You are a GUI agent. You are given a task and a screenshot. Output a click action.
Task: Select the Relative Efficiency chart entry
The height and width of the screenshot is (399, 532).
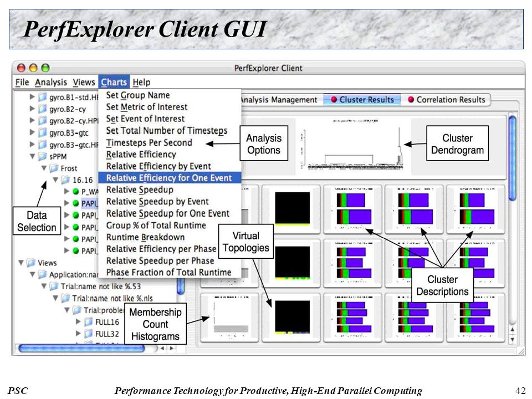click(x=141, y=155)
